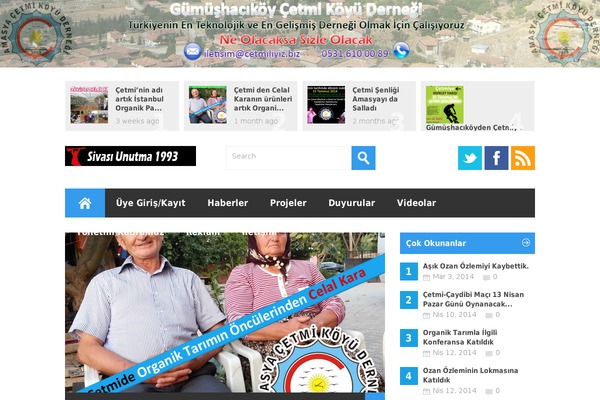Open Üye Giriş/Kayıt menu

pyautogui.click(x=150, y=203)
